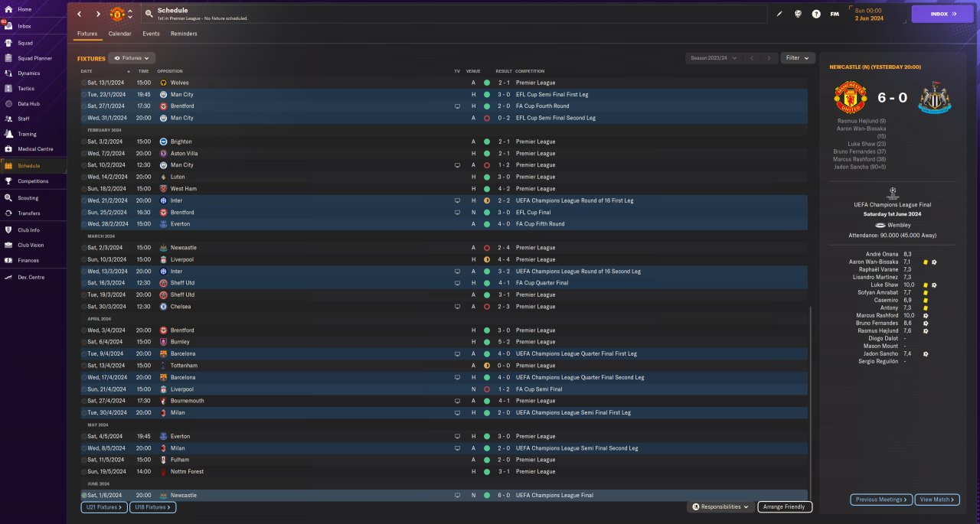980x524 pixels.
Task: Open the Training section
Action: pyautogui.click(x=27, y=134)
